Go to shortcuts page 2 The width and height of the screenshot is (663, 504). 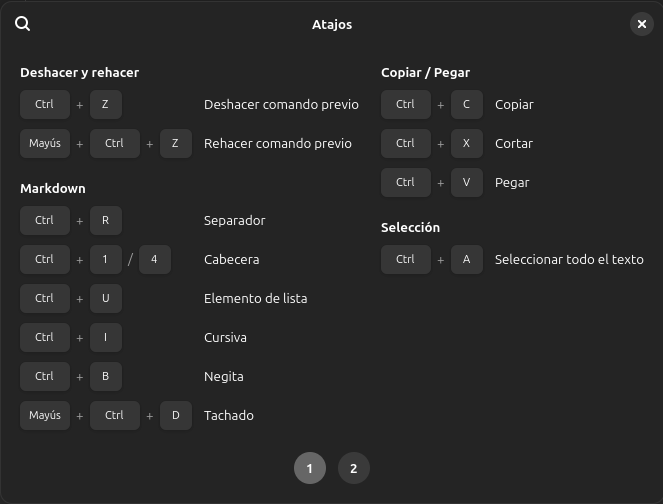pyautogui.click(x=353, y=468)
